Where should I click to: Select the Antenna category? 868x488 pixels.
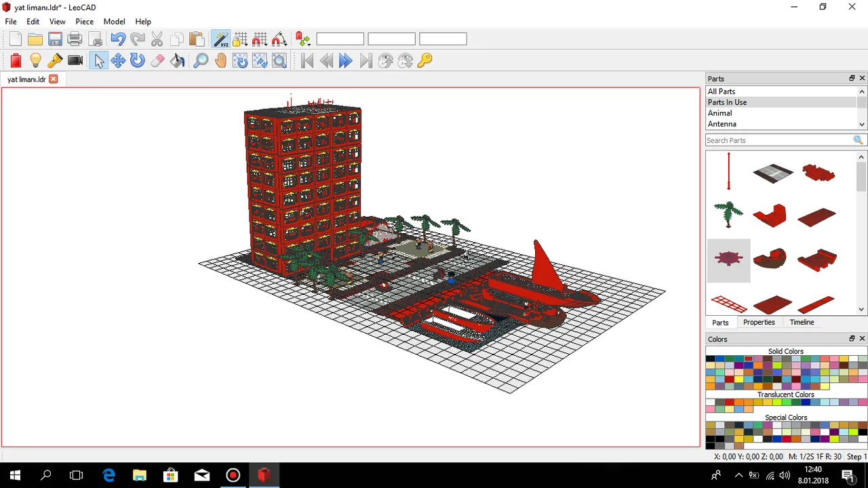781,124
